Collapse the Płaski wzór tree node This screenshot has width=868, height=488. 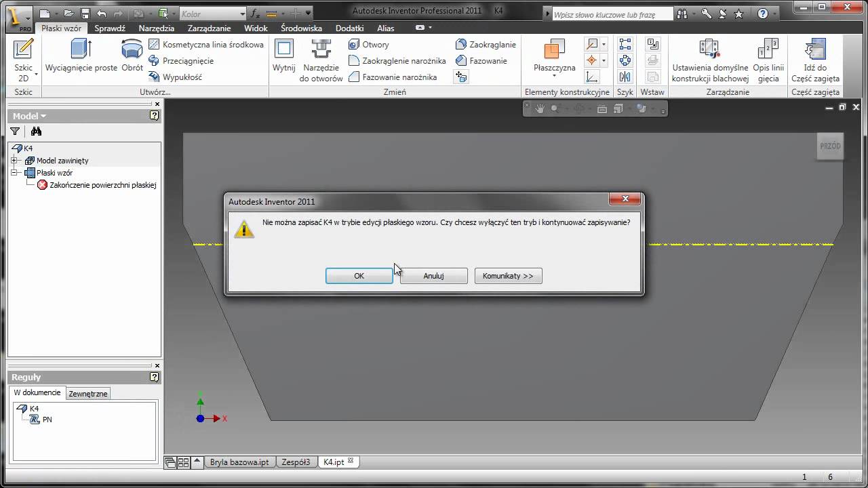(x=13, y=173)
